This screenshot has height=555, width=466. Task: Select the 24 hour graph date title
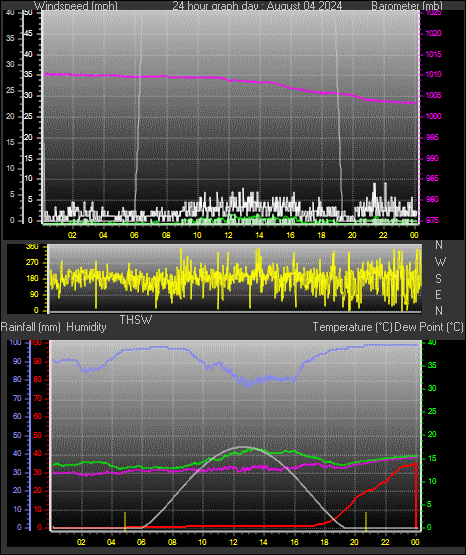[257, 5]
